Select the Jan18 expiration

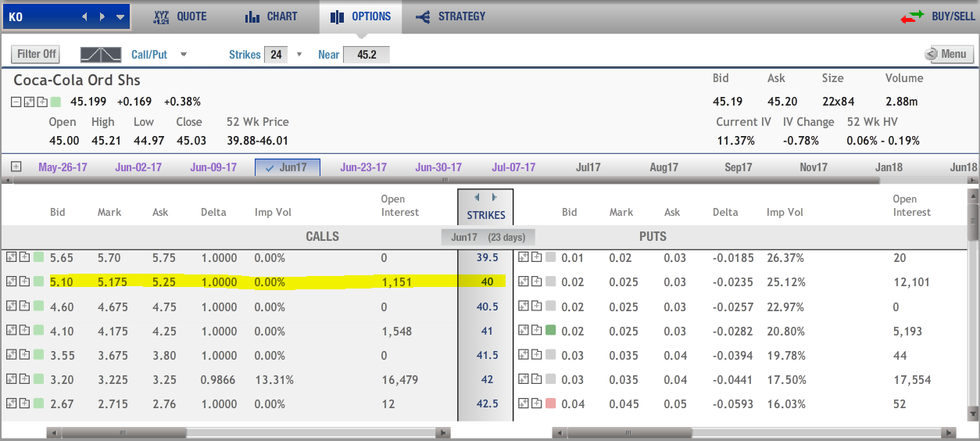[x=889, y=167]
